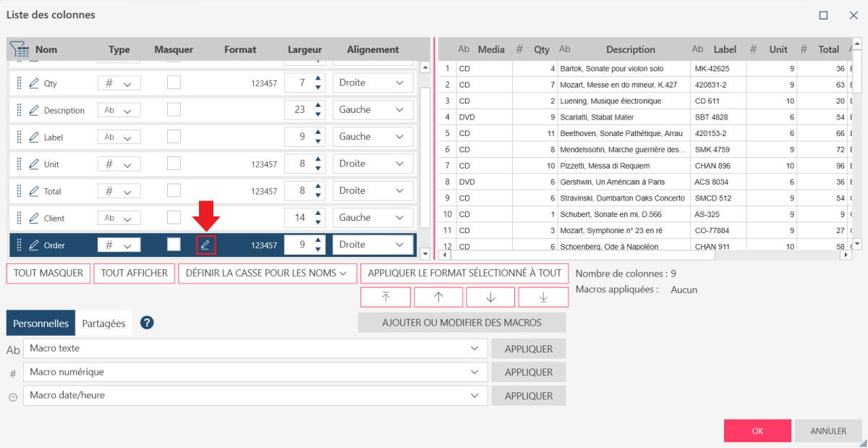Image resolution: width=868 pixels, height=448 pixels.
Task: Click the drag handle of the Order row
Action: pyautogui.click(x=19, y=245)
